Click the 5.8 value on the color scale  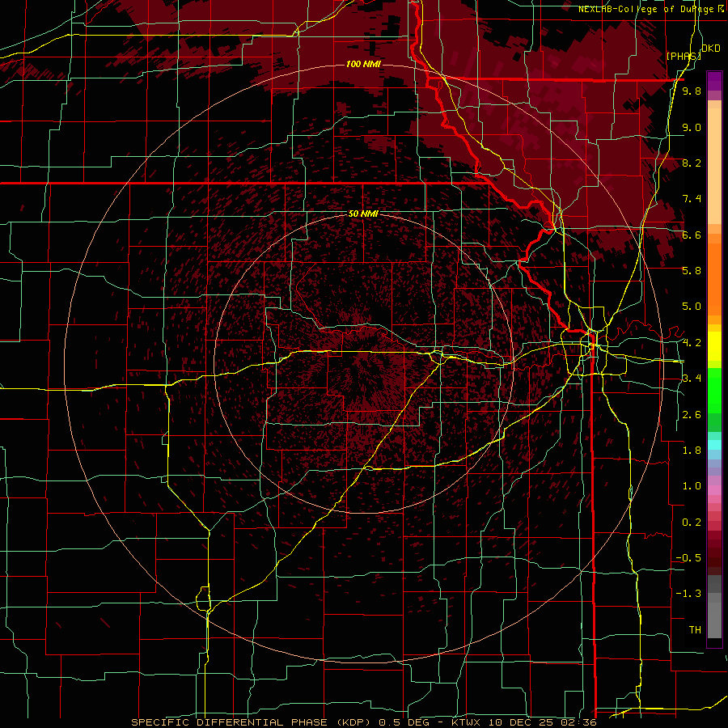coord(692,270)
